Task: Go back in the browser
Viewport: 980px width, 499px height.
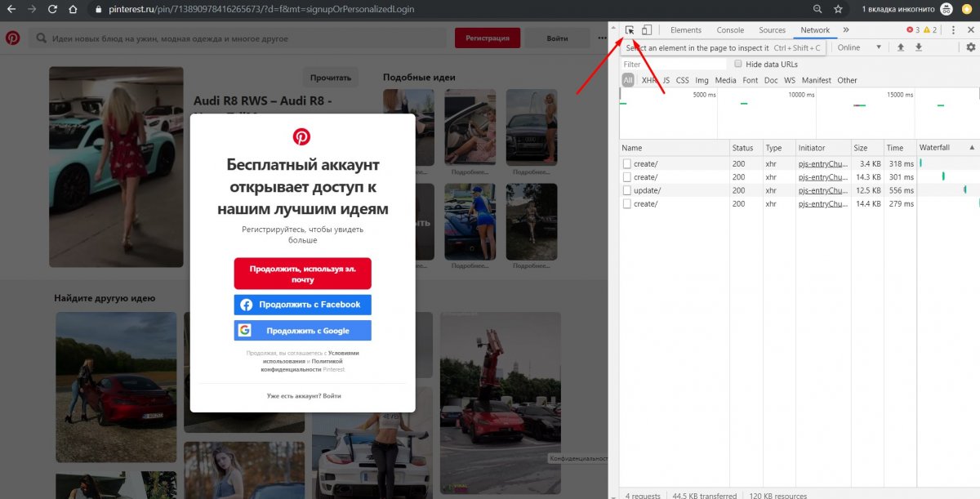Action: click(x=11, y=10)
